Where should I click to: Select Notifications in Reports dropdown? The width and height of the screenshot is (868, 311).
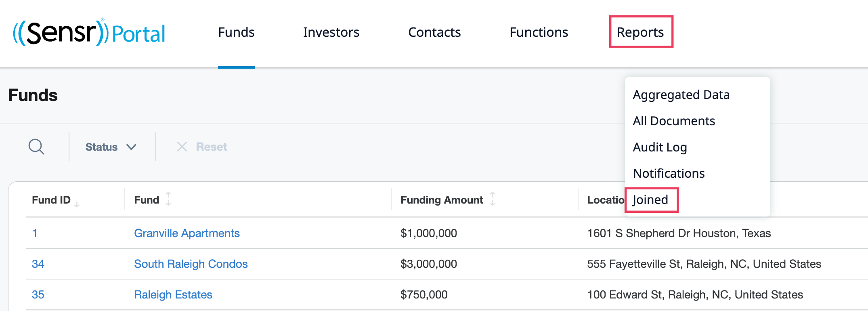(x=669, y=174)
